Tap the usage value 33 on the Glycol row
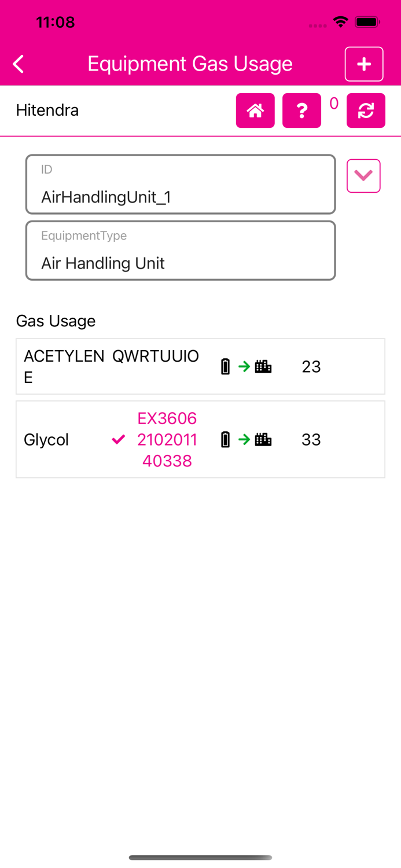Screen dimensions: 401x868 point(311,439)
